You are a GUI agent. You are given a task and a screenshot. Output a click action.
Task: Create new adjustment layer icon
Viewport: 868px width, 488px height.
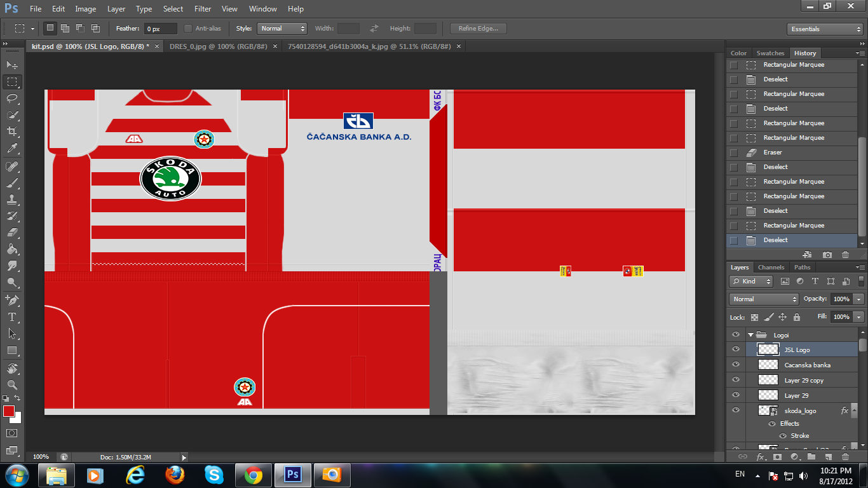(x=794, y=457)
